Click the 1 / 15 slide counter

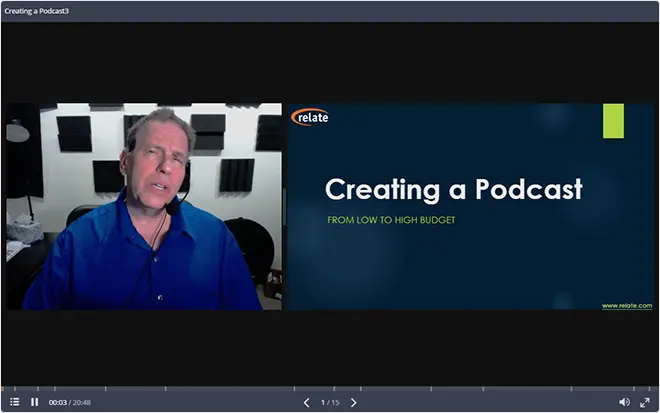[x=330, y=402]
